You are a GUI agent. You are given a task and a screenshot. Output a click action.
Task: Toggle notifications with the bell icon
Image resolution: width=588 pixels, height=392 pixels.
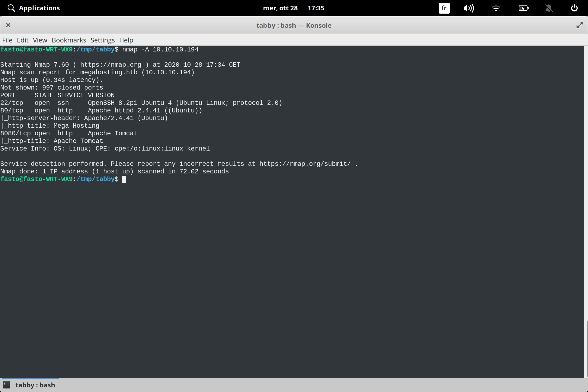549,8
